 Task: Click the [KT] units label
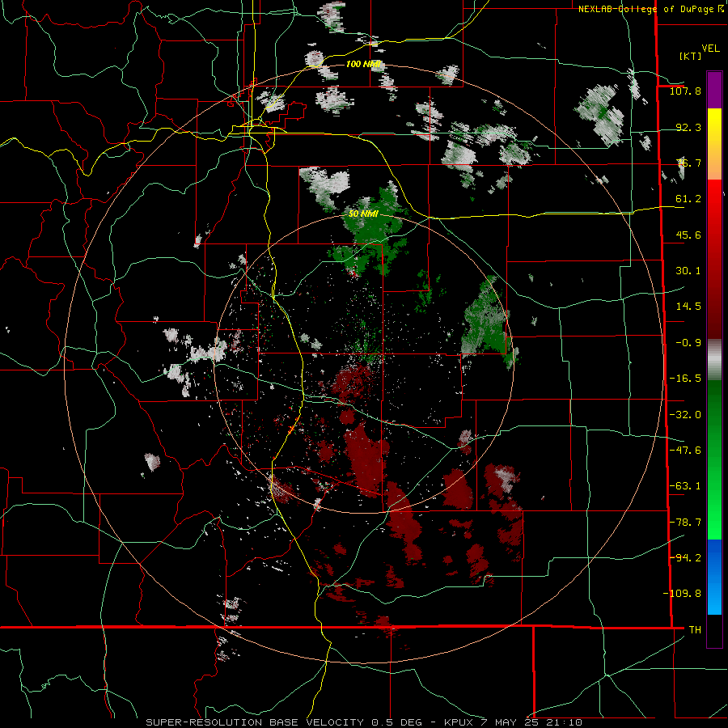coord(691,56)
